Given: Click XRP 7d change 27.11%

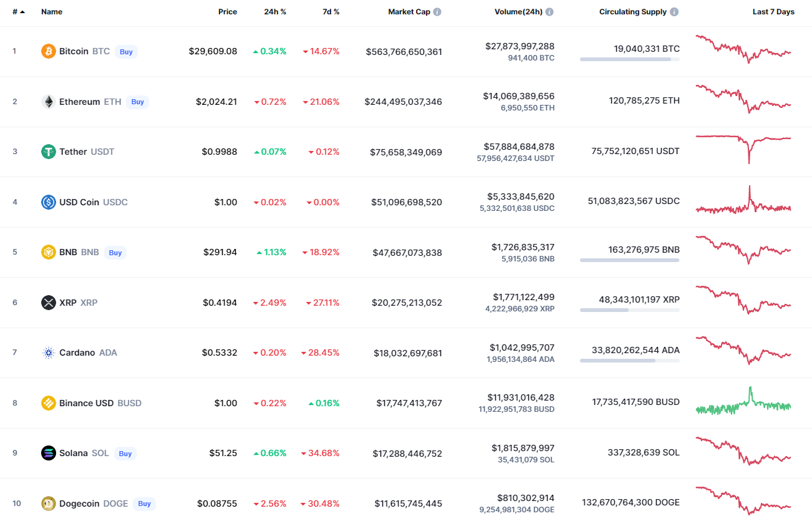Looking at the screenshot, I should pyautogui.click(x=322, y=303).
